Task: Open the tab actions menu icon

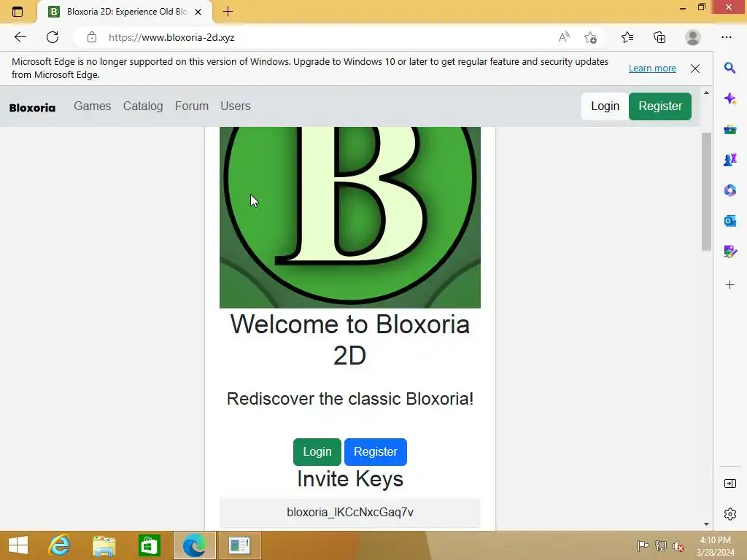Action: point(18,12)
